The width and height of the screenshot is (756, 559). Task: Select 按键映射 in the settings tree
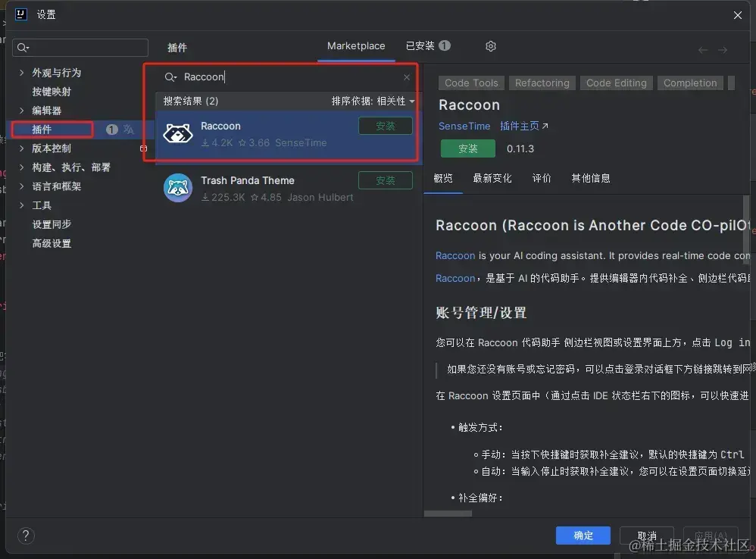[x=51, y=92]
